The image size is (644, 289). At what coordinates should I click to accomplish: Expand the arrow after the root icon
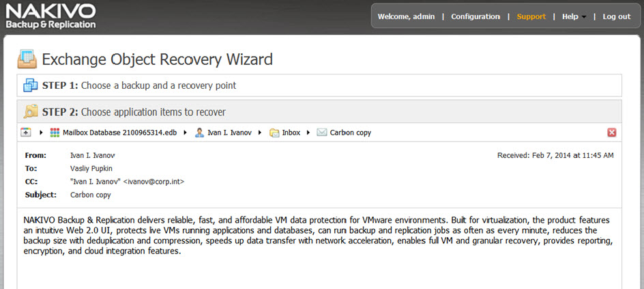coord(41,133)
